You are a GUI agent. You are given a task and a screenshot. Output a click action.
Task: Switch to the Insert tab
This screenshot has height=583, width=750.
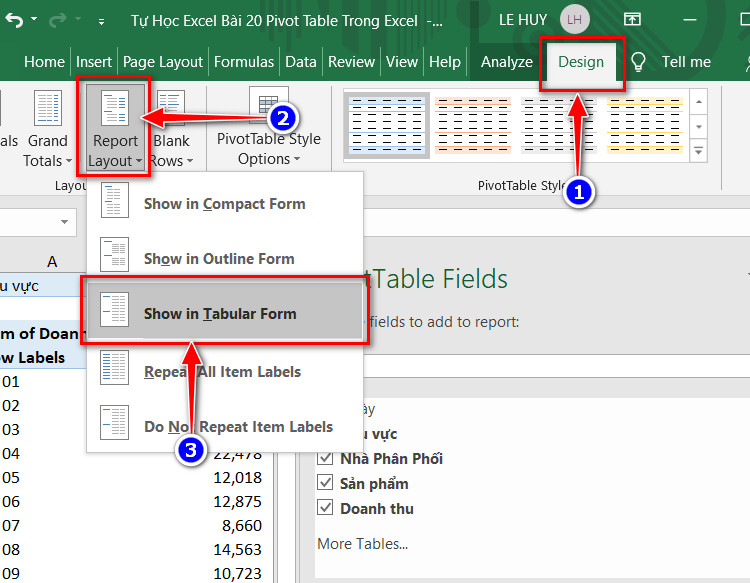tap(93, 62)
